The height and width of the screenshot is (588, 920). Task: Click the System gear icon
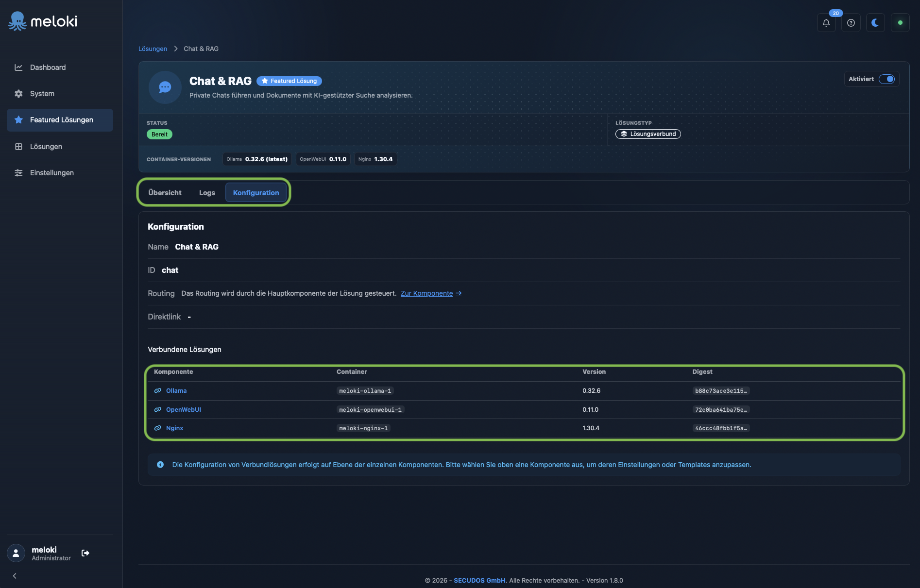[18, 94]
